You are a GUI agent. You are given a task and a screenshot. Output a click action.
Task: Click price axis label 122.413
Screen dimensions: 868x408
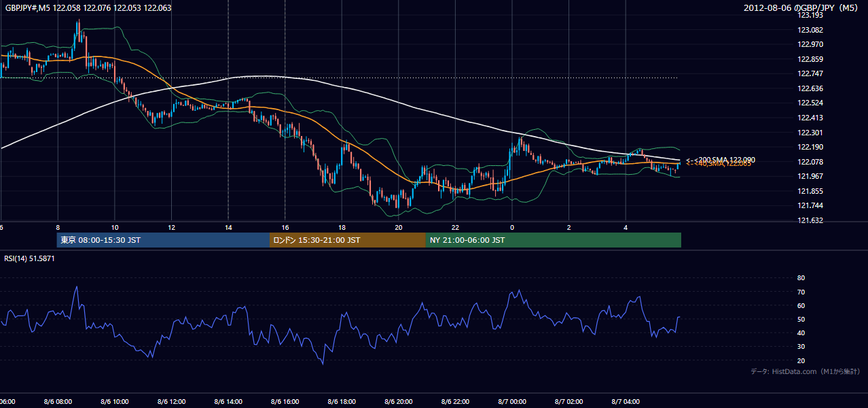pos(810,118)
